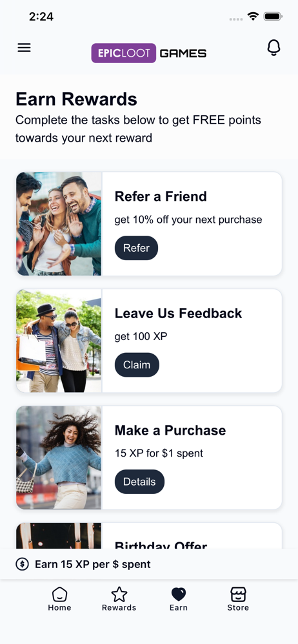Select the Store tab label

click(238, 607)
